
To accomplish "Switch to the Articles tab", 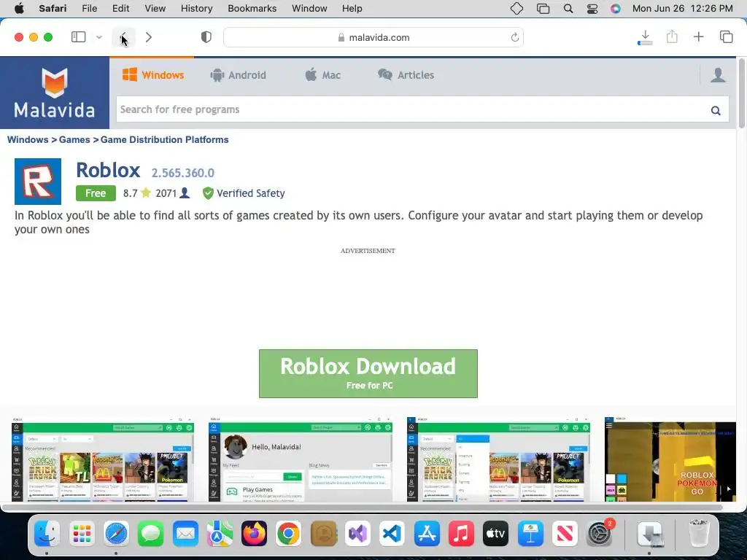I will coord(406,75).
